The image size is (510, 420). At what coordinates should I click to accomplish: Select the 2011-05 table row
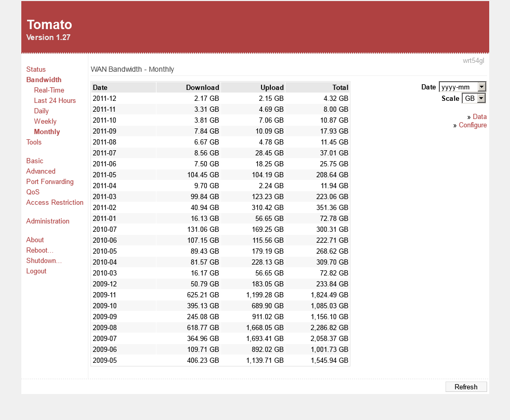coord(220,175)
